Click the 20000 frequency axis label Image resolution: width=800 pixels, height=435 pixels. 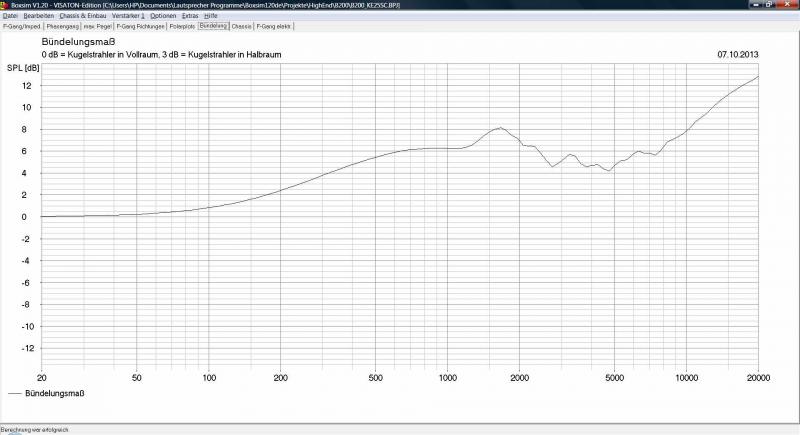click(758, 378)
